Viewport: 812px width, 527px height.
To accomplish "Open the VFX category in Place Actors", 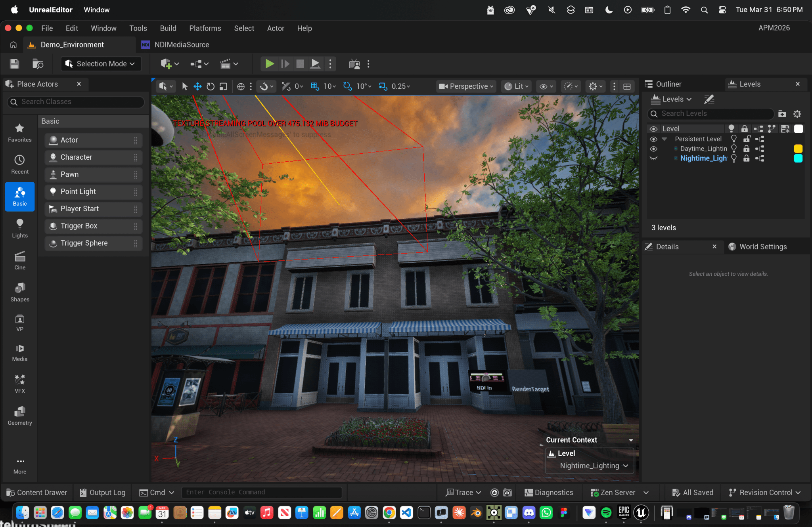I will (20, 384).
